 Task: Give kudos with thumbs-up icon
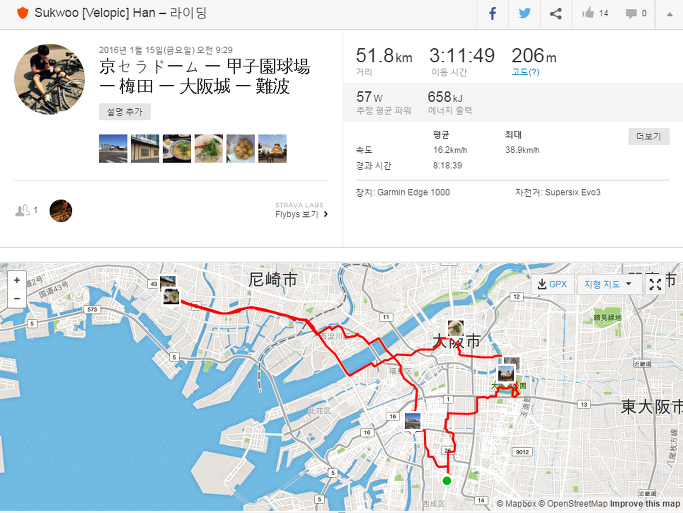[588, 13]
